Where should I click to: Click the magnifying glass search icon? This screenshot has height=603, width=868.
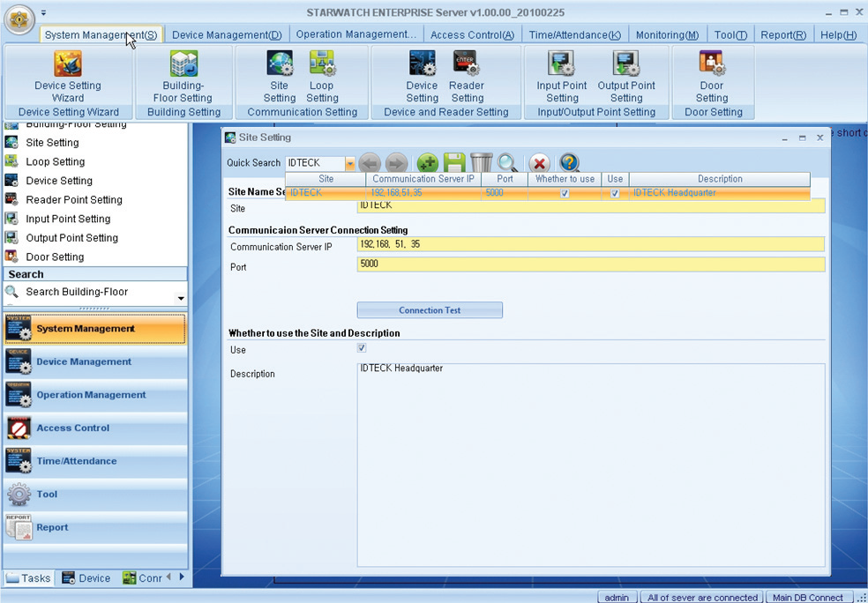(x=507, y=163)
